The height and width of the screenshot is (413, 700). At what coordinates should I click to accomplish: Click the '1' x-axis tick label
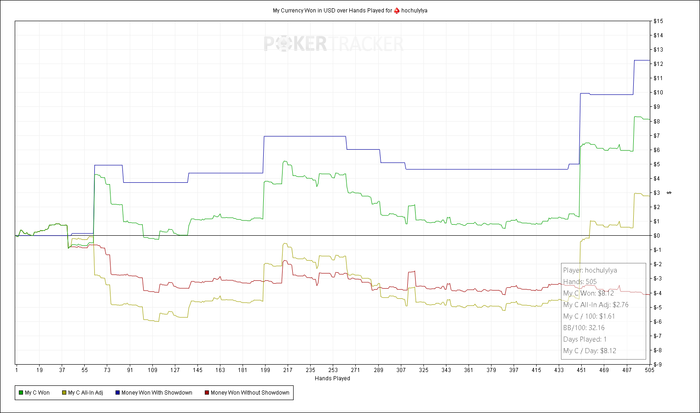17,370
